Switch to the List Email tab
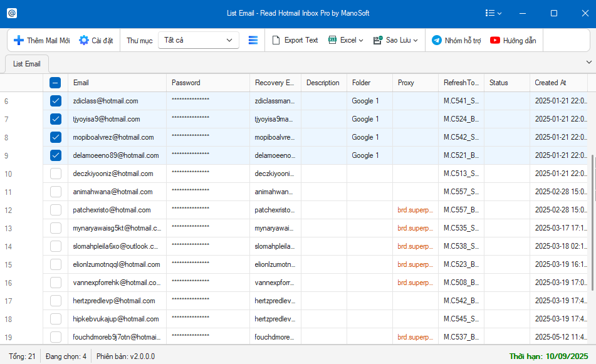596x364 pixels. click(26, 64)
